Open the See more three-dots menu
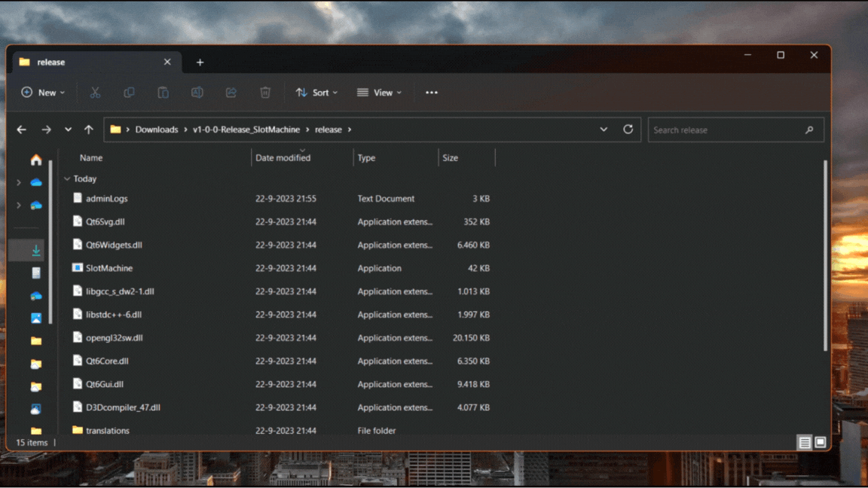This screenshot has height=488, width=868. pos(432,93)
